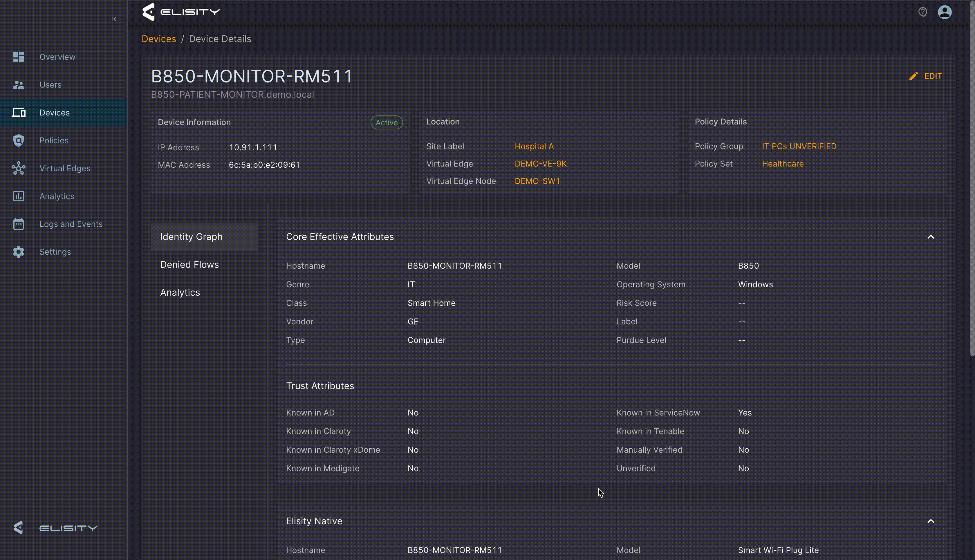Open Logs and Events in the sidebar
Viewport: 975px width, 560px height.
pos(64,224)
